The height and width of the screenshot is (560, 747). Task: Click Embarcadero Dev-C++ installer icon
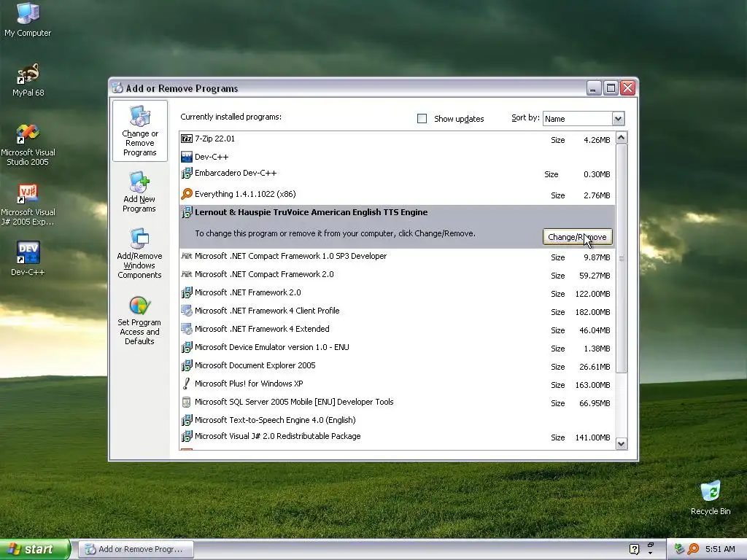pyautogui.click(x=187, y=174)
